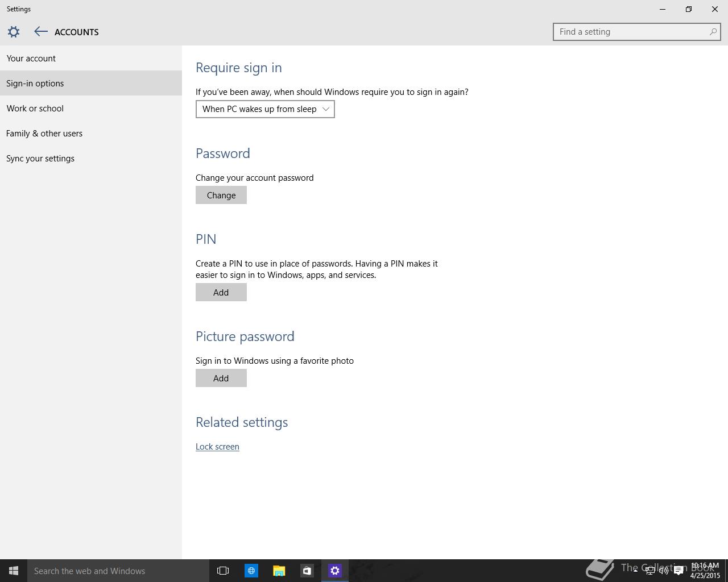Expand the 'When PC wakes up from sleep' dropdown

[x=265, y=109]
